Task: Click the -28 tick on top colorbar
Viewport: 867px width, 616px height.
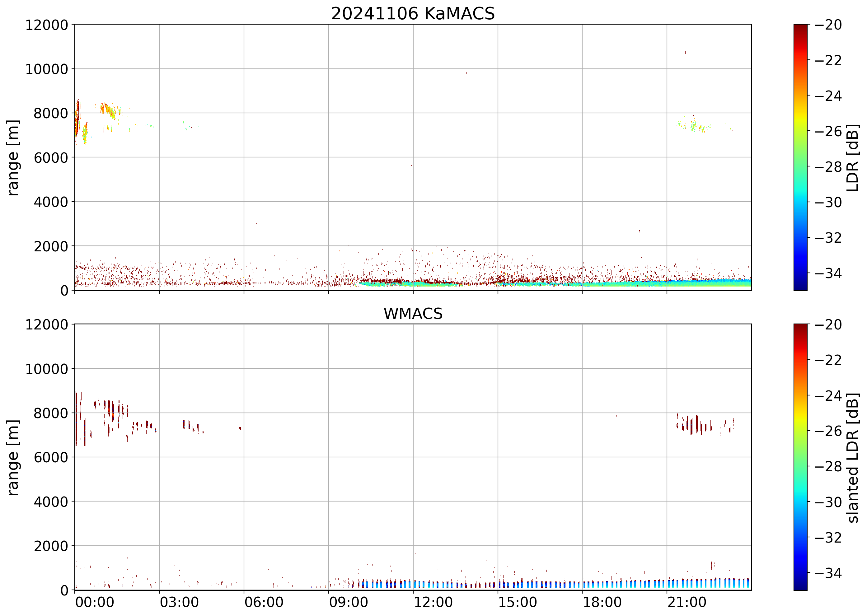Action: click(827, 167)
